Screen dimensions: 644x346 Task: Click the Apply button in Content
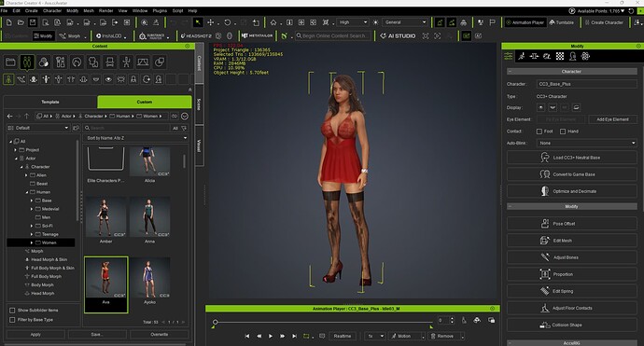pyautogui.click(x=35, y=335)
